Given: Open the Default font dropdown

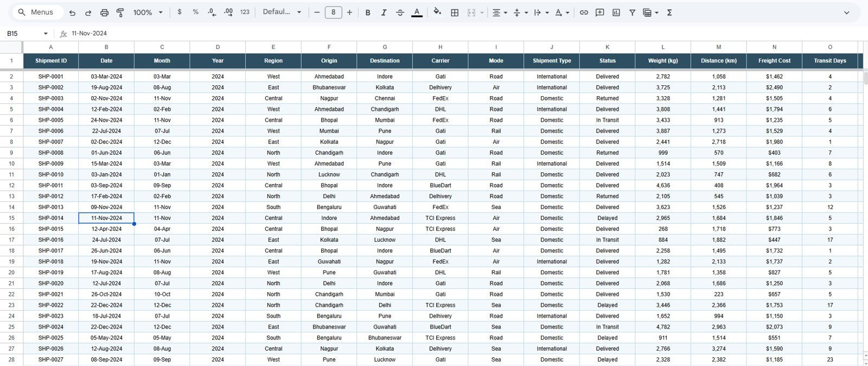Looking at the screenshot, I should point(282,12).
